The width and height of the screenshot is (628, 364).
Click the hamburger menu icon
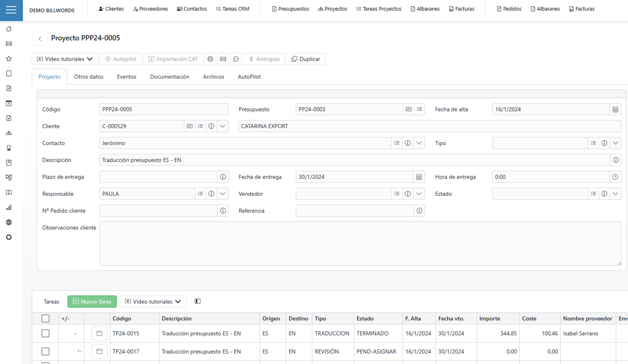point(11,10)
